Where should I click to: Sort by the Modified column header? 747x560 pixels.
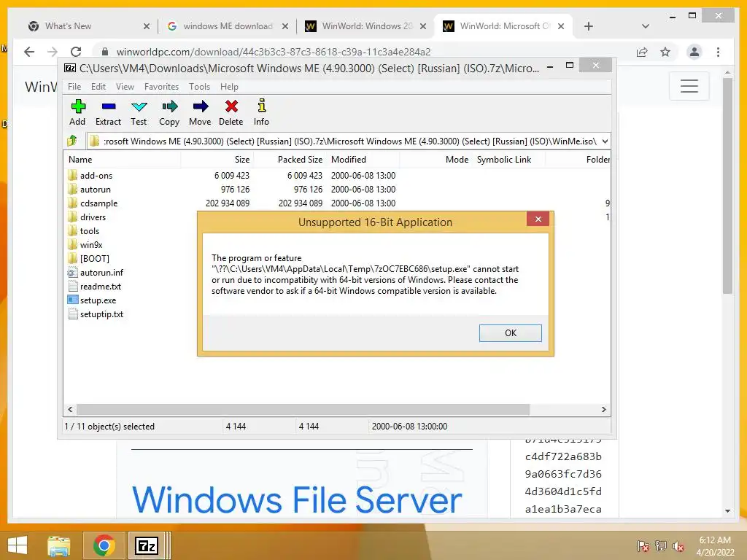click(x=363, y=160)
